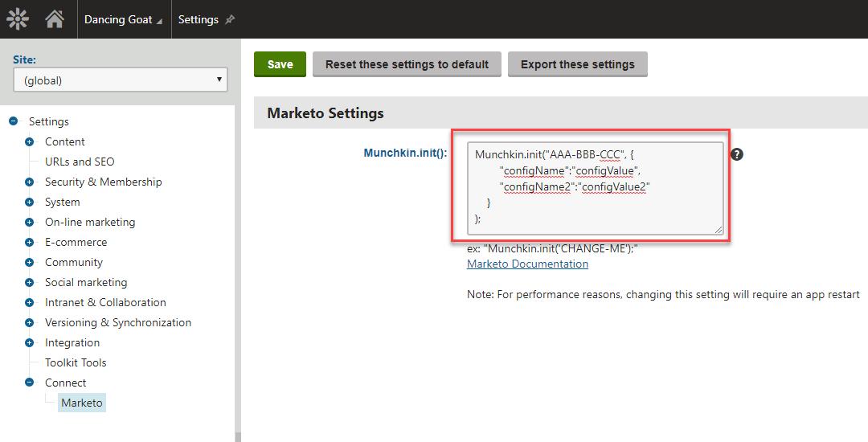Open the Dancing Goat site selector
This screenshot has width=868, height=442.
point(124,19)
